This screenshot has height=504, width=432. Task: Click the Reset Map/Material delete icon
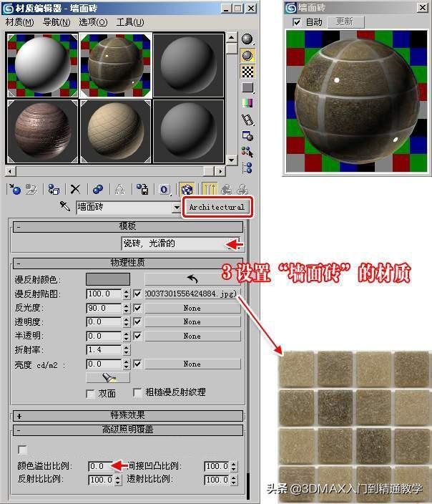click(x=74, y=189)
